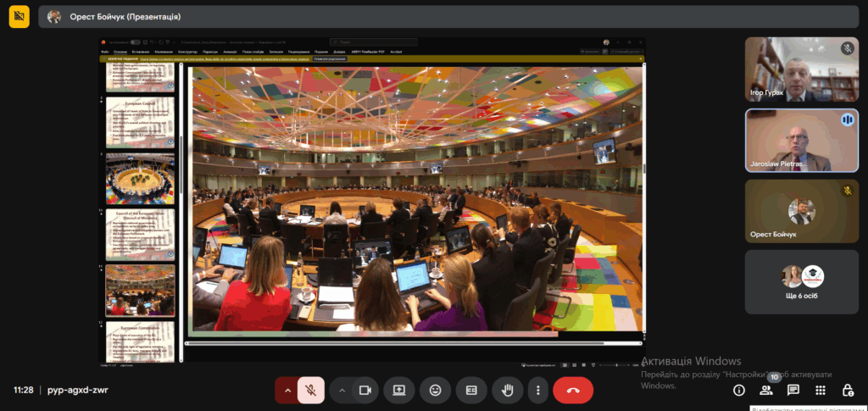Click the present screen button
Viewport: 868px width, 411px height.
click(398, 390)
